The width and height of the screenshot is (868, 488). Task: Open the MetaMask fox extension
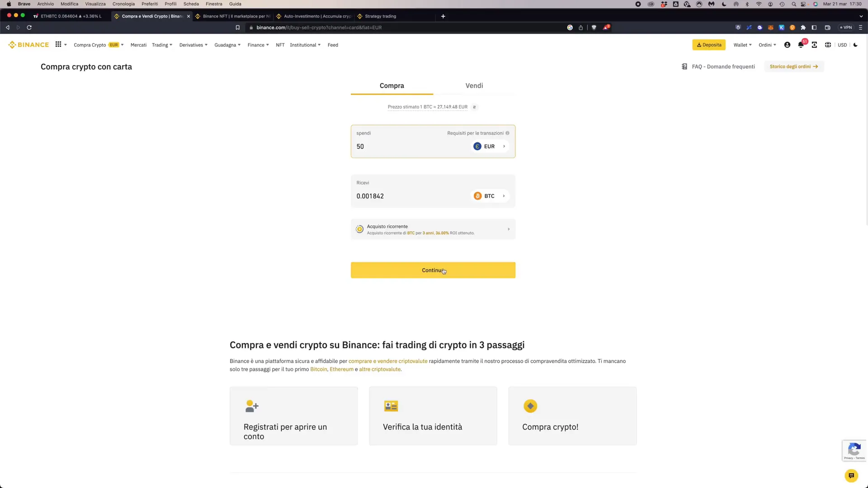click(770, 28)
